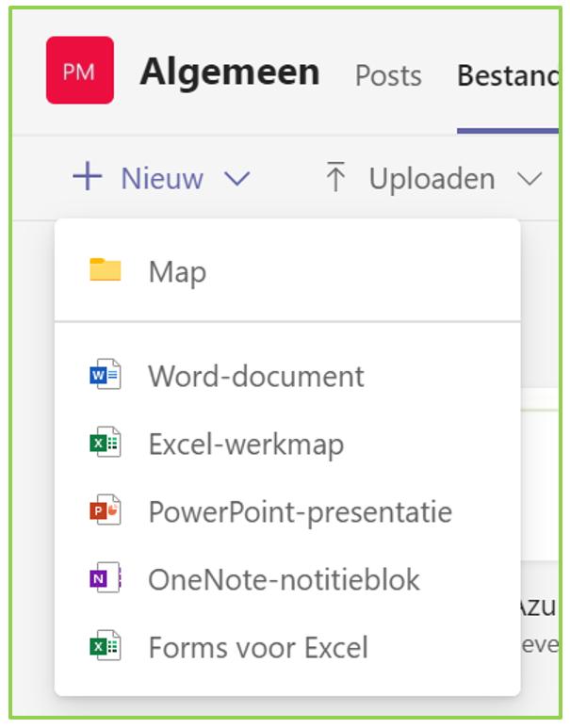Click the Forms voor Excel icon
The image size is (570, 728).
click(106, 645)
